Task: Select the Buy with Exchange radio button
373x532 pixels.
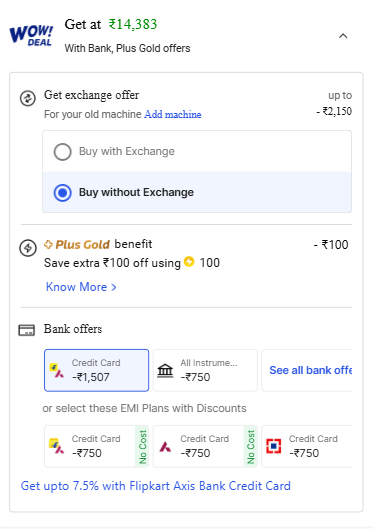Action: (x=62, y=151)
